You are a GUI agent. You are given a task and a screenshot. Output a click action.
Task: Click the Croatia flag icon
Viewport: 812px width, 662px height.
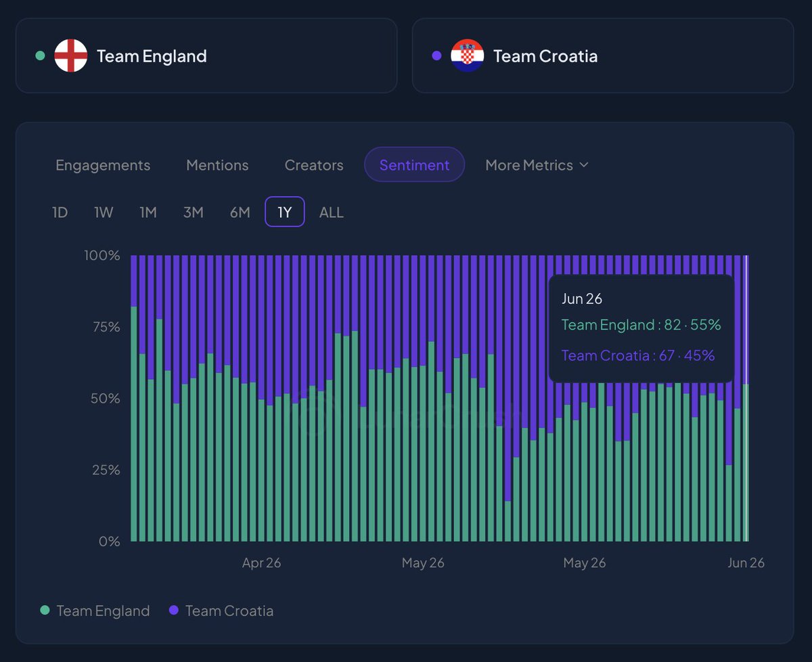[468, 56]
